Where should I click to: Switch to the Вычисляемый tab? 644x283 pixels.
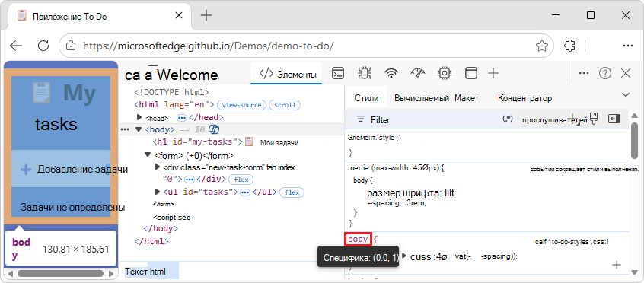(422, 98)
